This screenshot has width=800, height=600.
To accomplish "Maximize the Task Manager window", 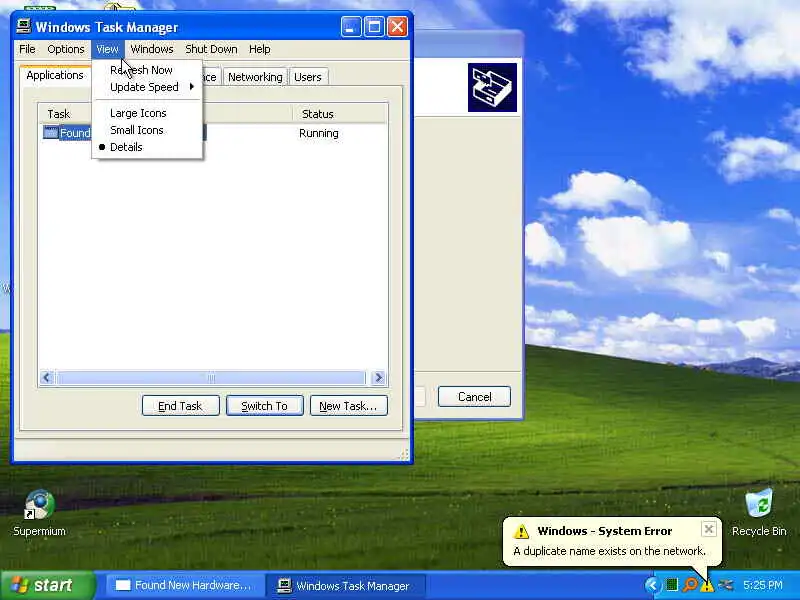I will (x=374, y=27).
